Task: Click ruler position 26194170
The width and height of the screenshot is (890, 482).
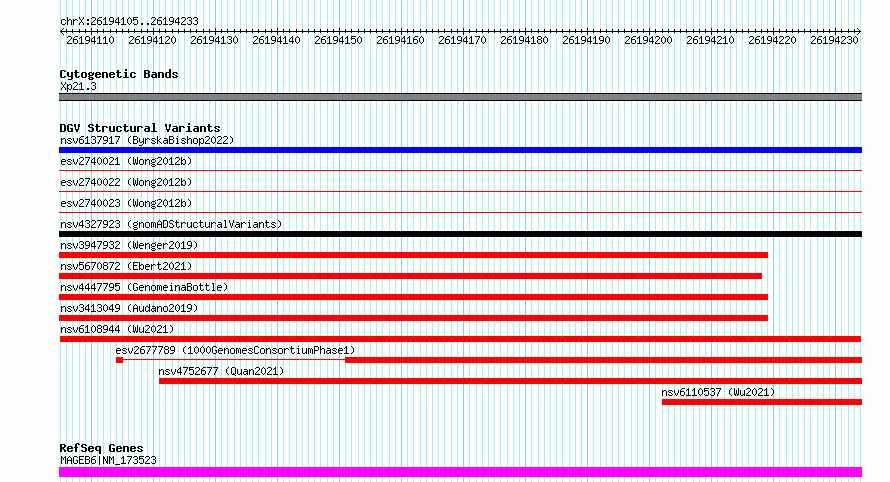Action: pos(462,40)
